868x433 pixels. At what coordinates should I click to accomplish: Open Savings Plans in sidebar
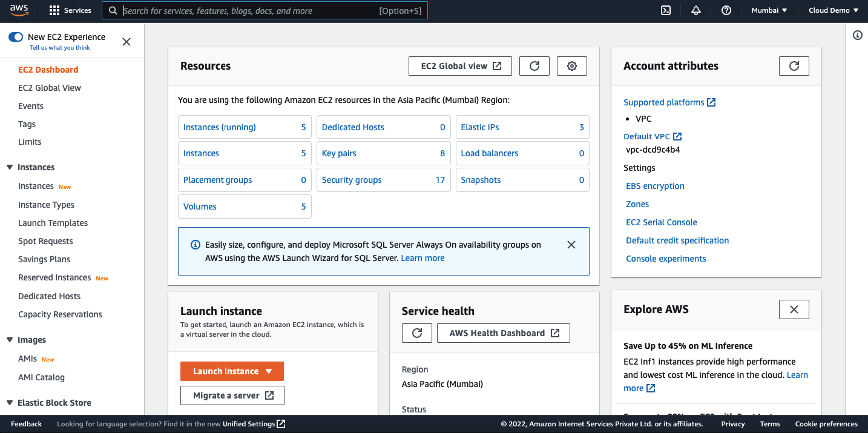44,259
